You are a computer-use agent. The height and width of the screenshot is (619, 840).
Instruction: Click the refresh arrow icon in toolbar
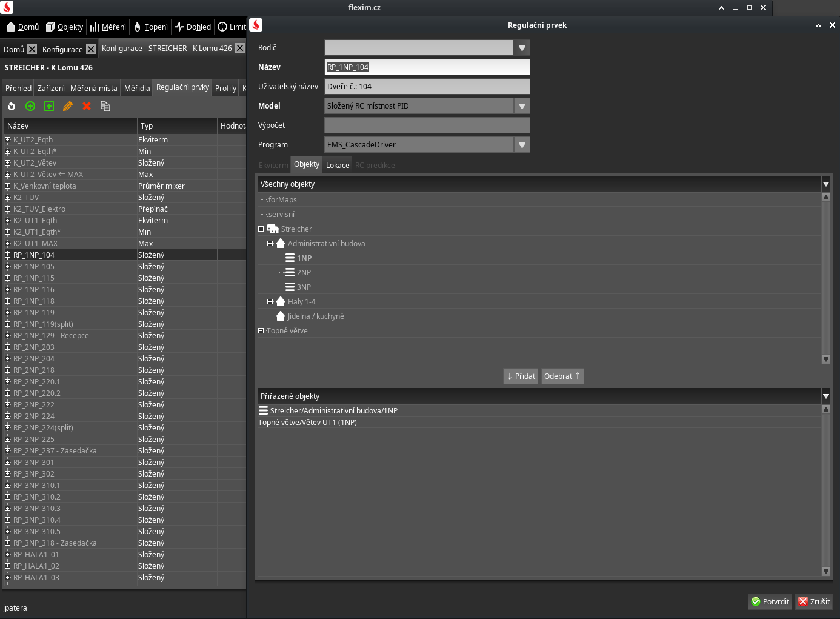[12, 106]
